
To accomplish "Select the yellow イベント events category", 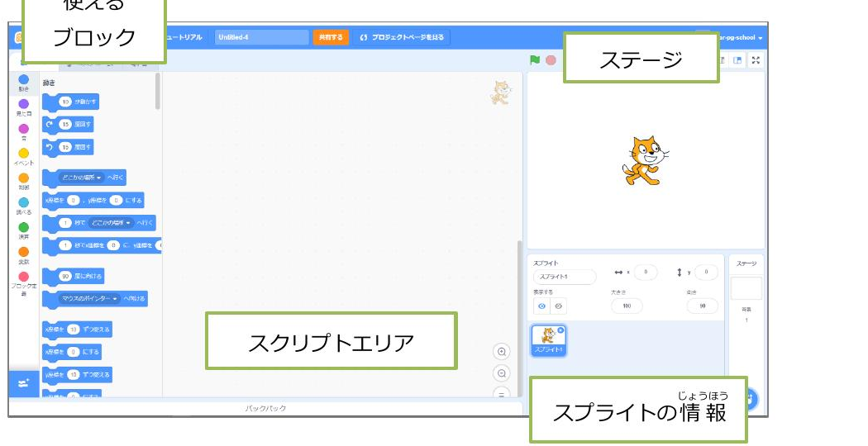I will [24, 157].
